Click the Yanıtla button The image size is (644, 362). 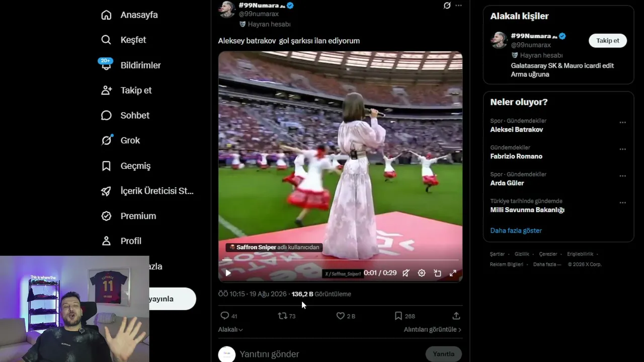444,354
